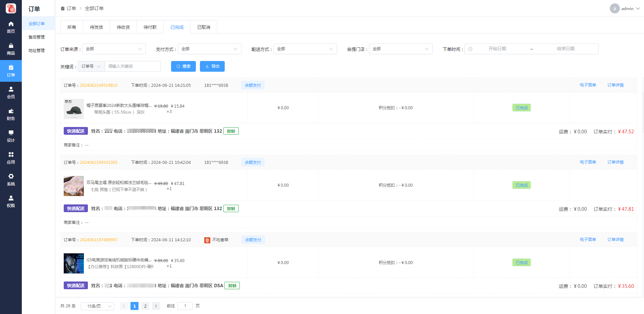
Task: Open the 应用 apps grid icon
Action: 11,158
